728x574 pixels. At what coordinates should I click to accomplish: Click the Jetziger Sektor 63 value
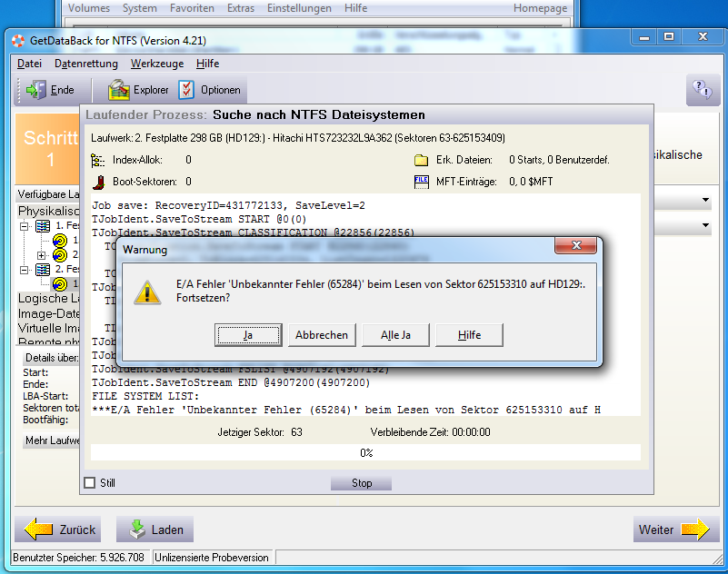(x=296, y=432)
